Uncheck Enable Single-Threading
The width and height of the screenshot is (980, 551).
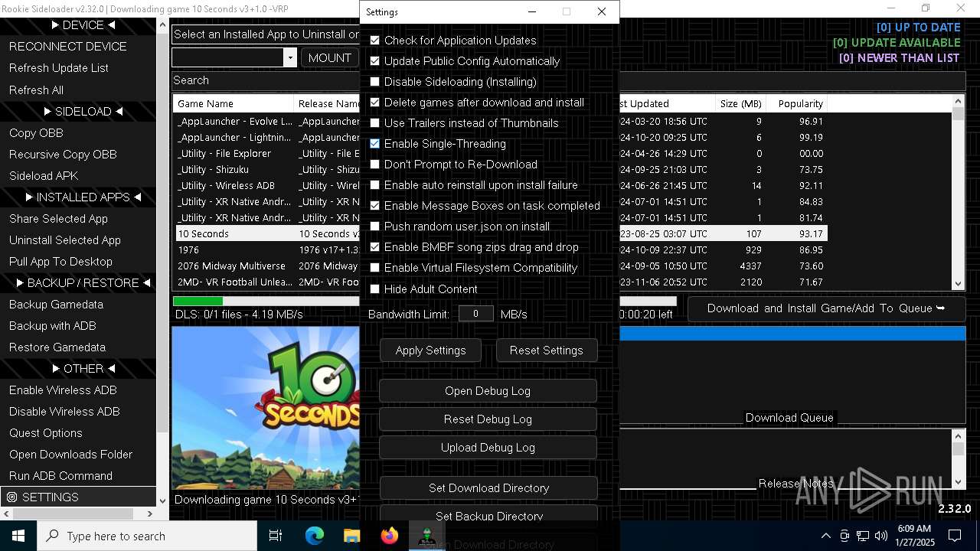375,143
